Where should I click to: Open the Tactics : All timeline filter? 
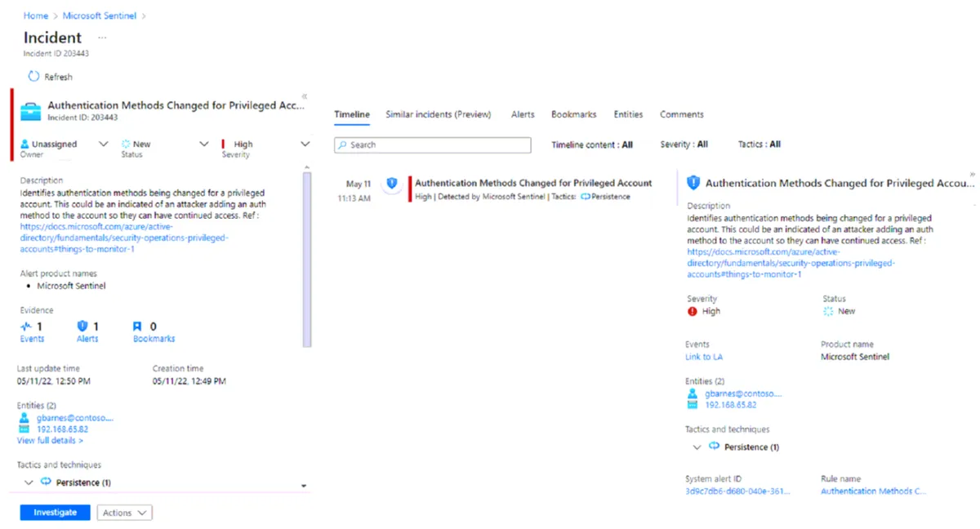pos(759,144)
